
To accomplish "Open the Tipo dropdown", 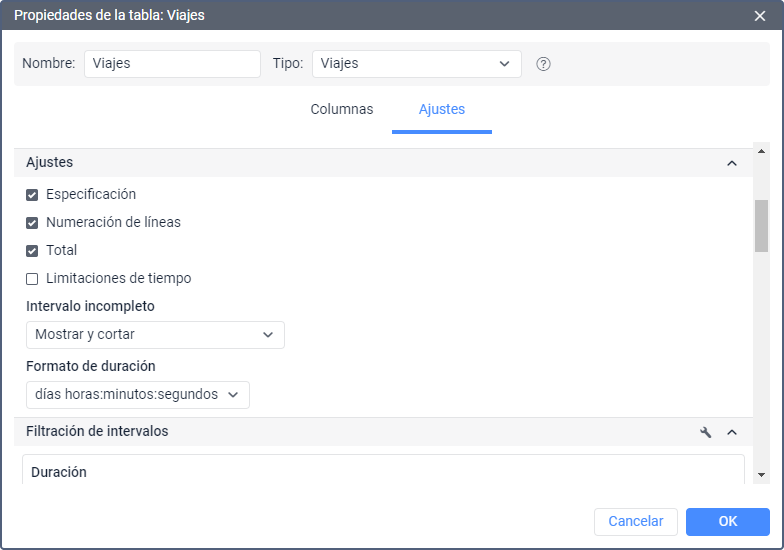I will click(x=416, y=64).
